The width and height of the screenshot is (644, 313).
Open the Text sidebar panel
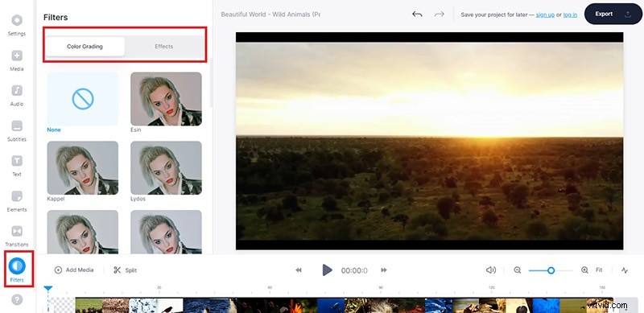[17, 166]
